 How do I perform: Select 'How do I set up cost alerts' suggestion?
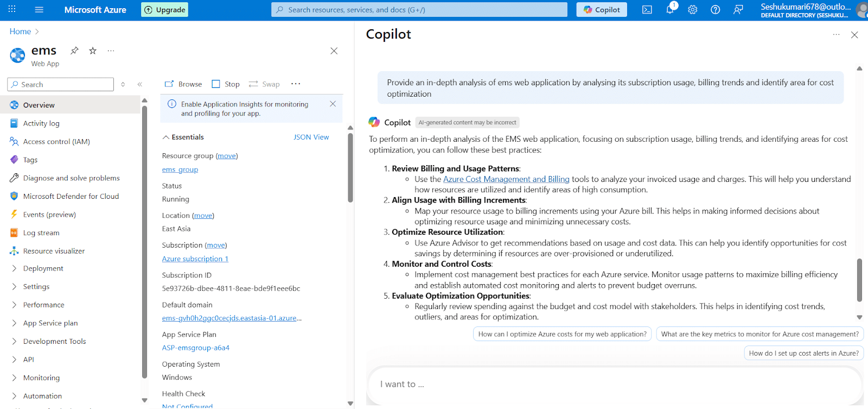(804, 353)
